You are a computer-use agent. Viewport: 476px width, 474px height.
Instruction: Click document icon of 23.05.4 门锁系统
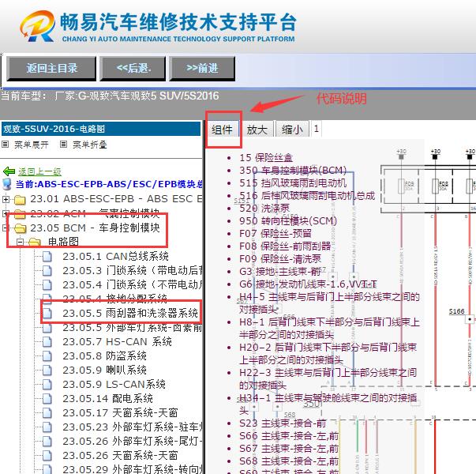coord(47,284)
